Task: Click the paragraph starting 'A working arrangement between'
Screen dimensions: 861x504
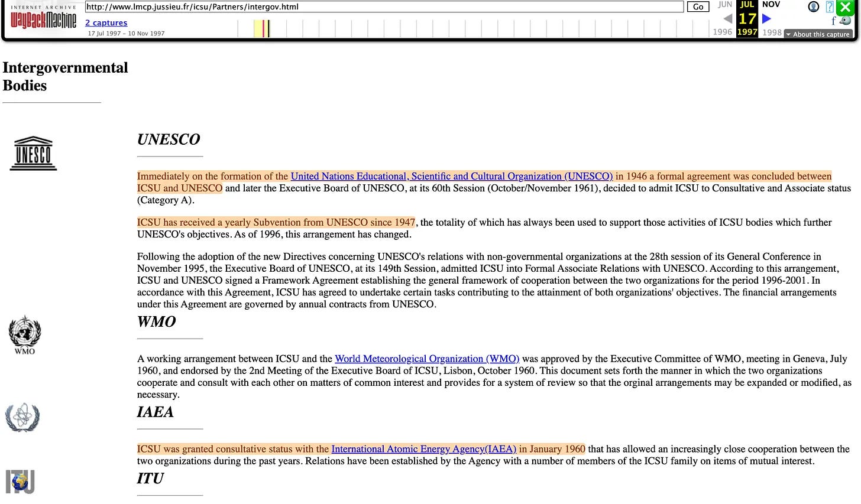Action: (x=494, y=376)
